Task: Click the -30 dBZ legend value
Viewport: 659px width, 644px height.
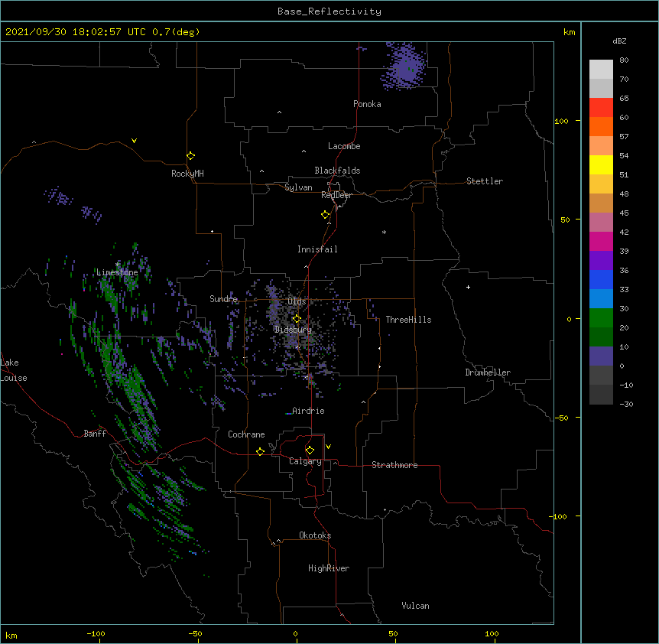Action: pyautogui.click(x=626, y=404)
